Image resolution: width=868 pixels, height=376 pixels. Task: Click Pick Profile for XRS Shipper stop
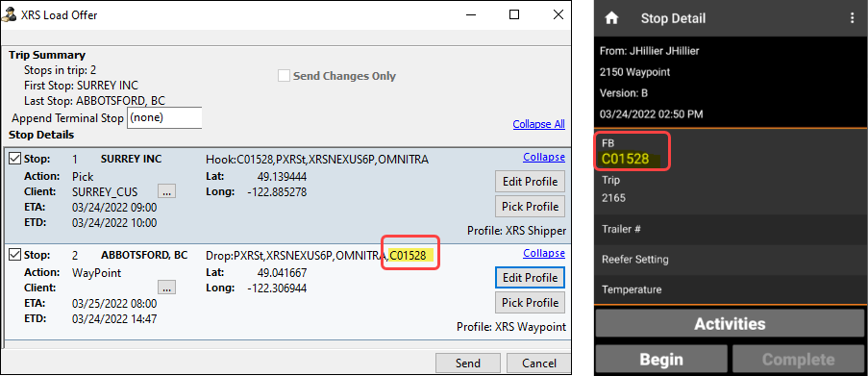tap(530, 207)
